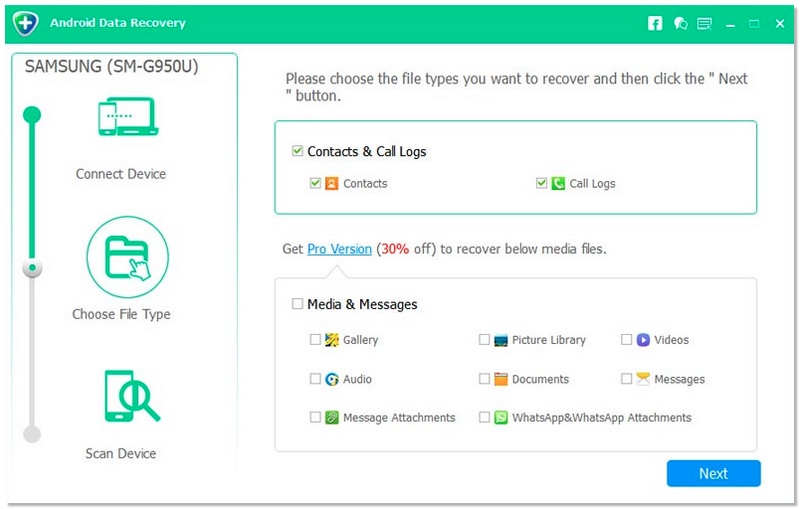Check the Gallery checkbox

click(x=316, y=340)
